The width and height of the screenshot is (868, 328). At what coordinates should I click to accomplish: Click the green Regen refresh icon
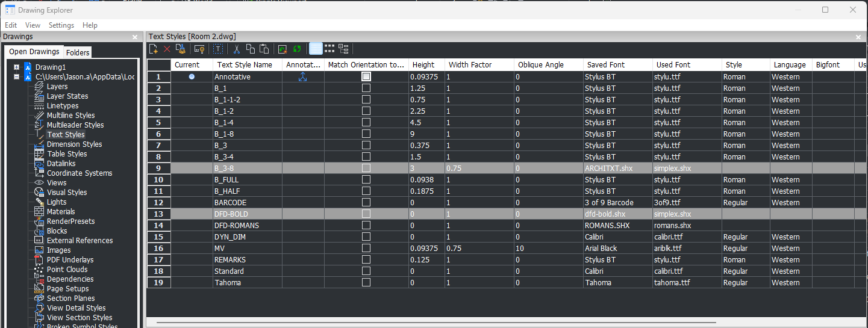(x=297, y=49)
